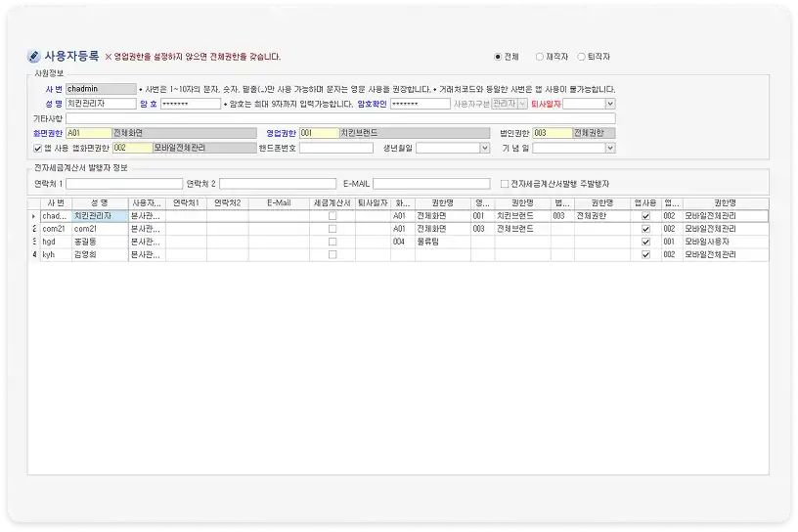Click the 핸드폰번호 input field
The width and height of the screenshot is (798, 532).
tap(335, 148)
